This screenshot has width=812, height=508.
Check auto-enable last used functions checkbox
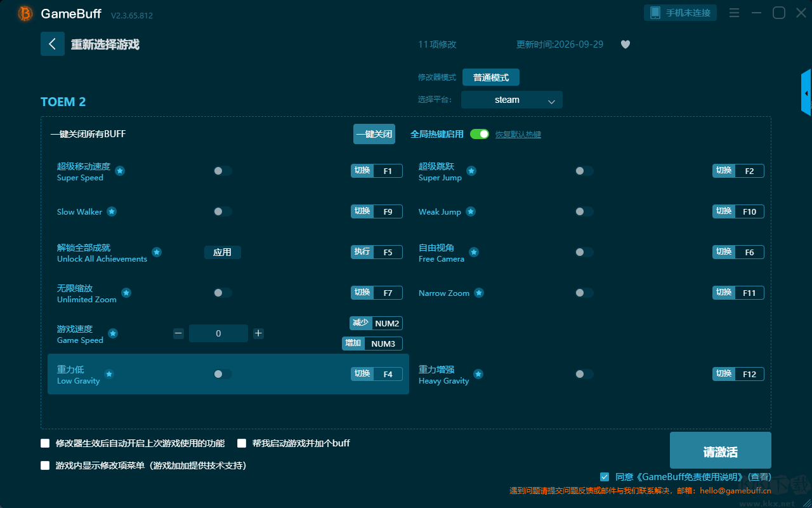[45, 443]
